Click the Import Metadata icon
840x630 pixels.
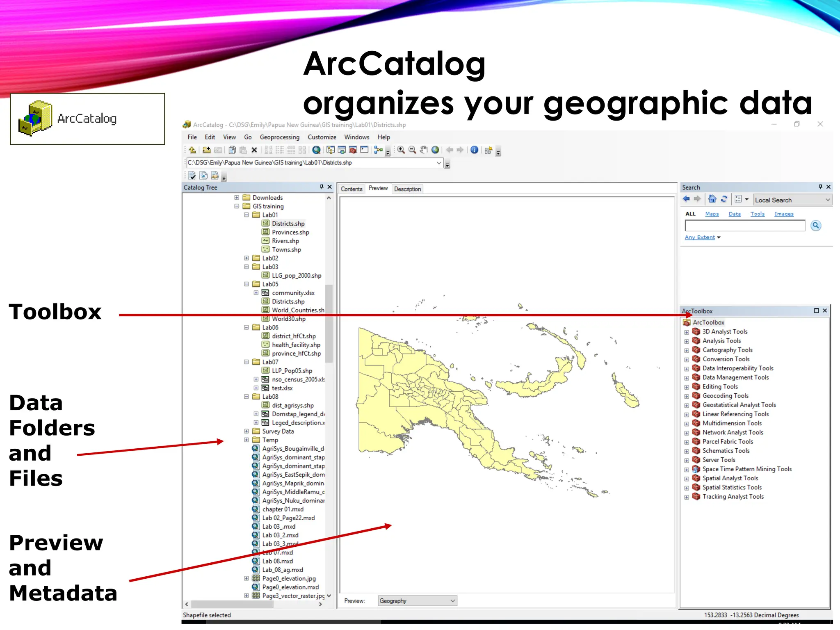click(215, 176)
